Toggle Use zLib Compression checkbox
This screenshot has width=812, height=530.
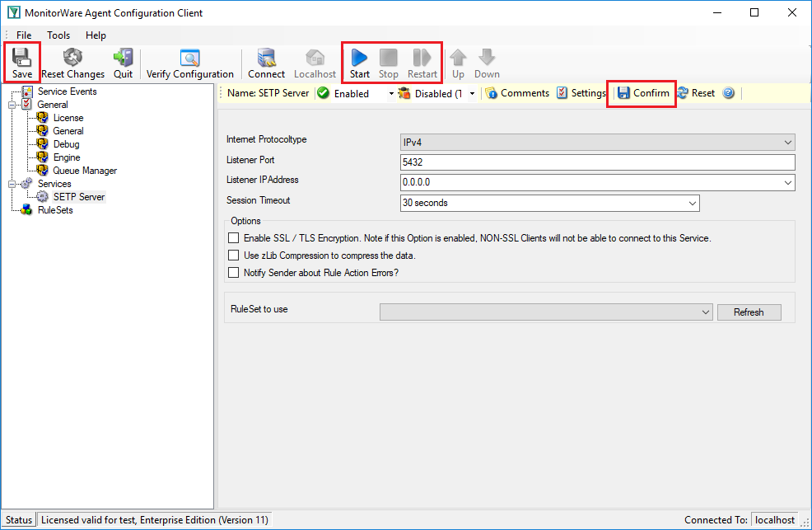pos(234,255)
